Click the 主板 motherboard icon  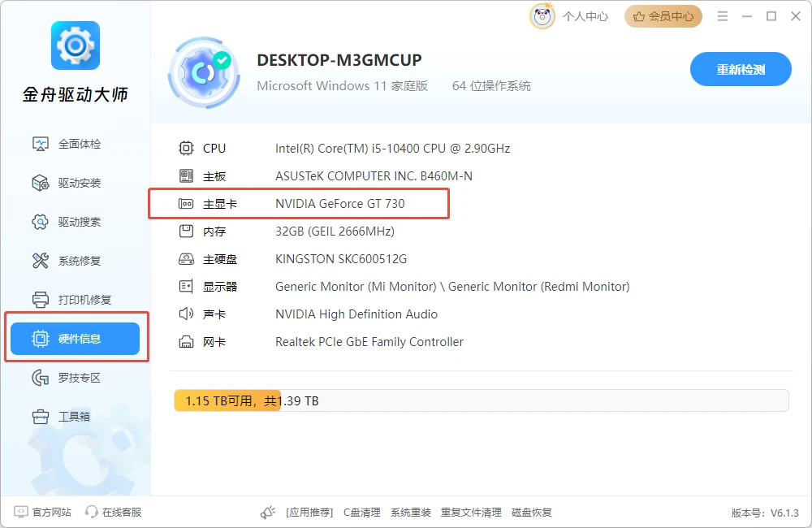[186, 176]
